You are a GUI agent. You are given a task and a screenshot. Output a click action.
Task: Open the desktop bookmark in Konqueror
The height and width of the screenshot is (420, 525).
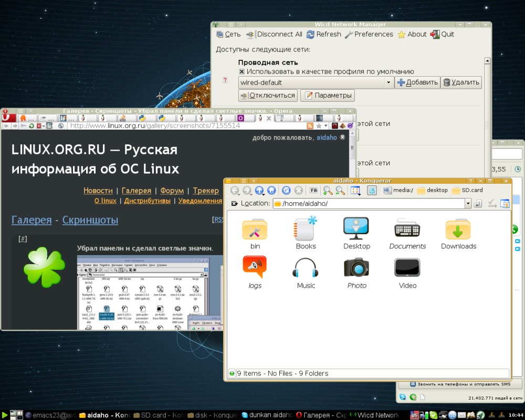click(432, 190)
